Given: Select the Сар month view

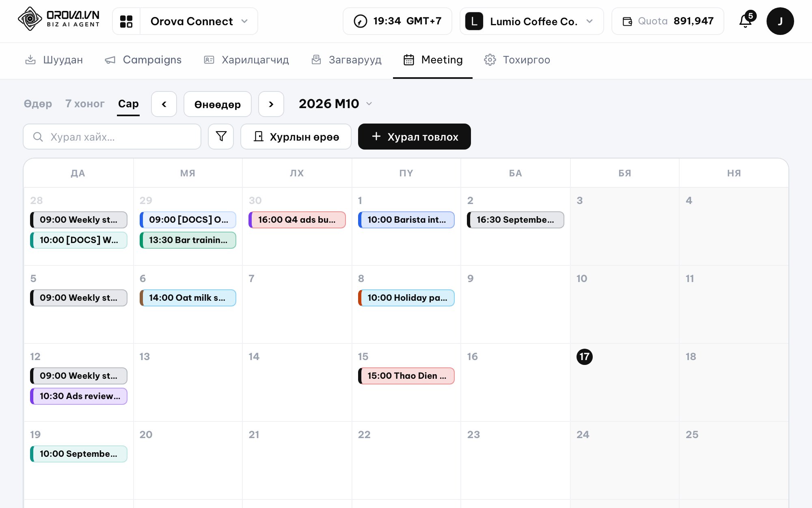Looking at the screenshot, I should (x=128, y=104).
